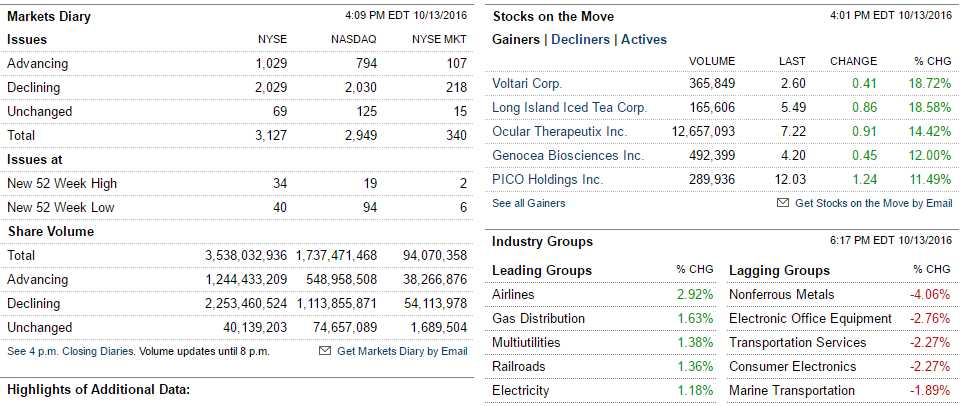
Task: Click Get Markets Diary by Email link
Action: click(402, 352)
